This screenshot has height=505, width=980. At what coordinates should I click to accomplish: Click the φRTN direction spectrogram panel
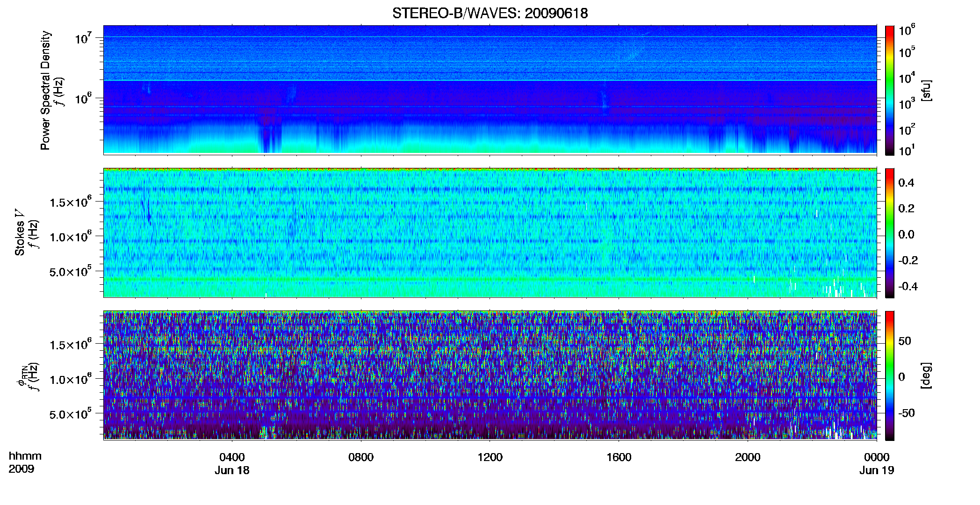click(x=490, y=375)
